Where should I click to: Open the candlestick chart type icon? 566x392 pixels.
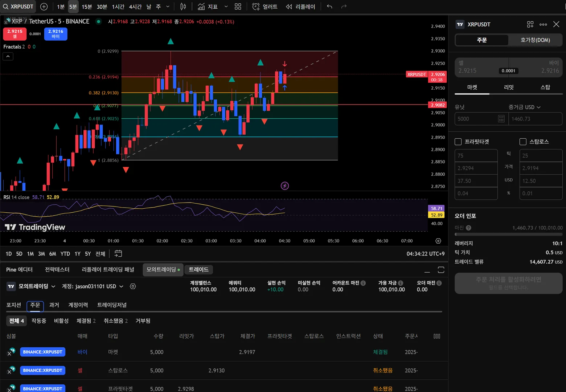183,7
